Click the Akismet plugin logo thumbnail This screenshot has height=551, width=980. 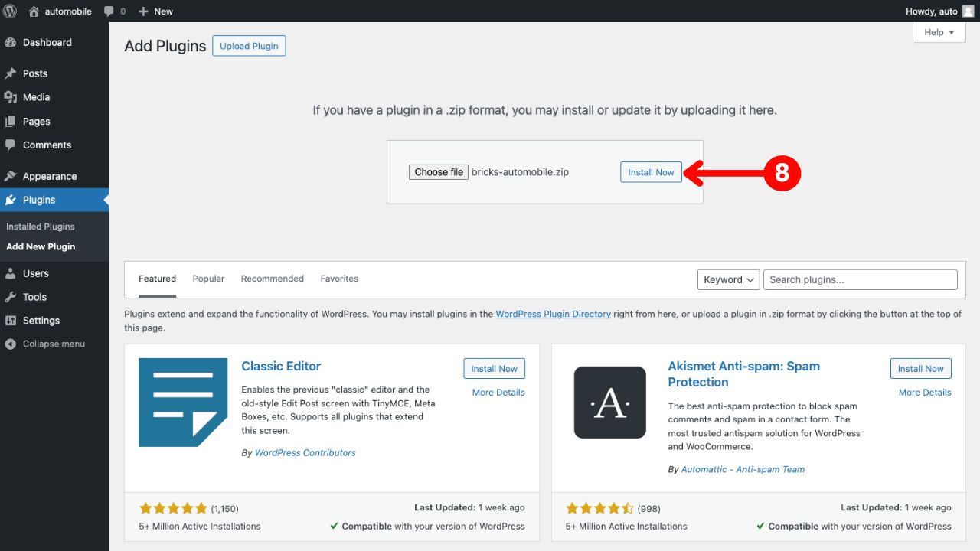[610, 403]
